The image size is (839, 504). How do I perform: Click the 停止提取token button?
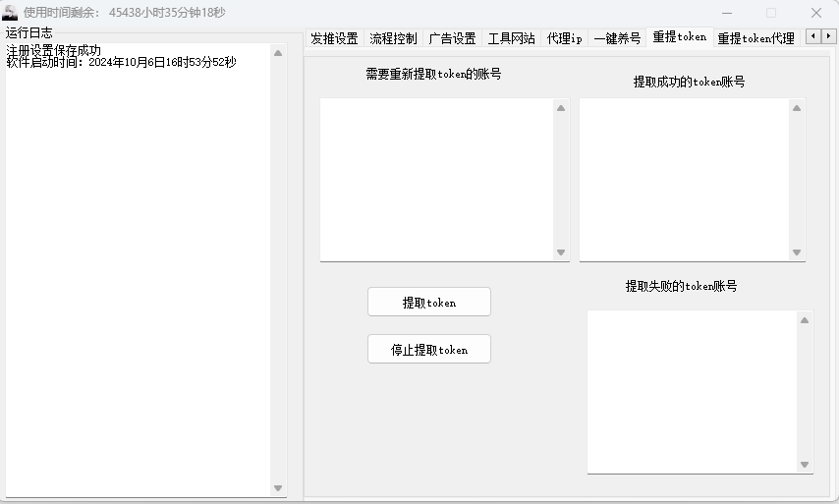428,350
